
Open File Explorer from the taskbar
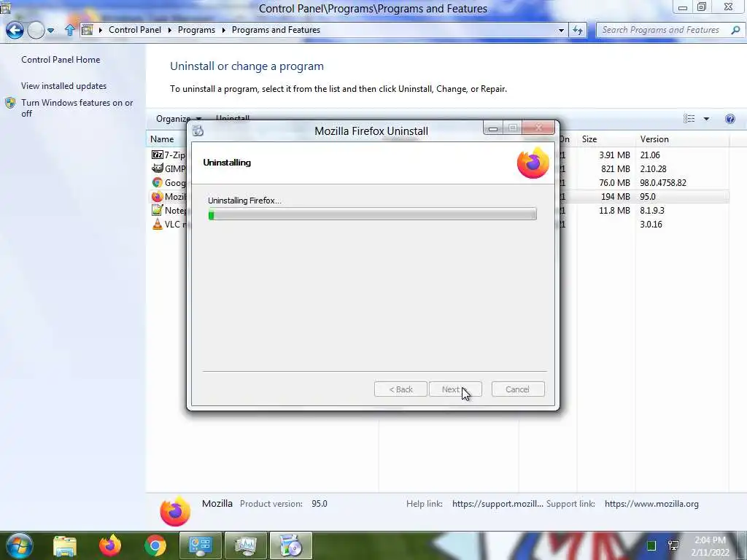65,545
